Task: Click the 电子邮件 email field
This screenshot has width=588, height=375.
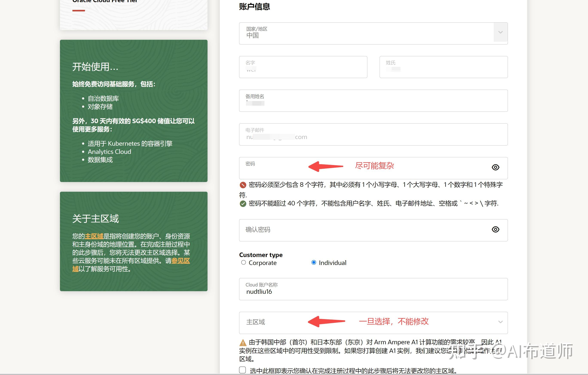Action: click(373, 134)
